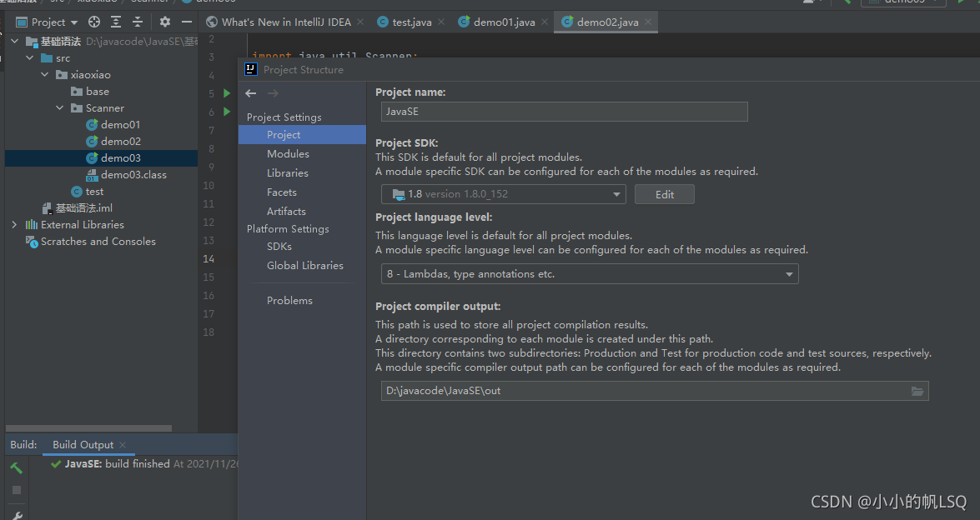Click the Project name input field

tap(565, 112)
